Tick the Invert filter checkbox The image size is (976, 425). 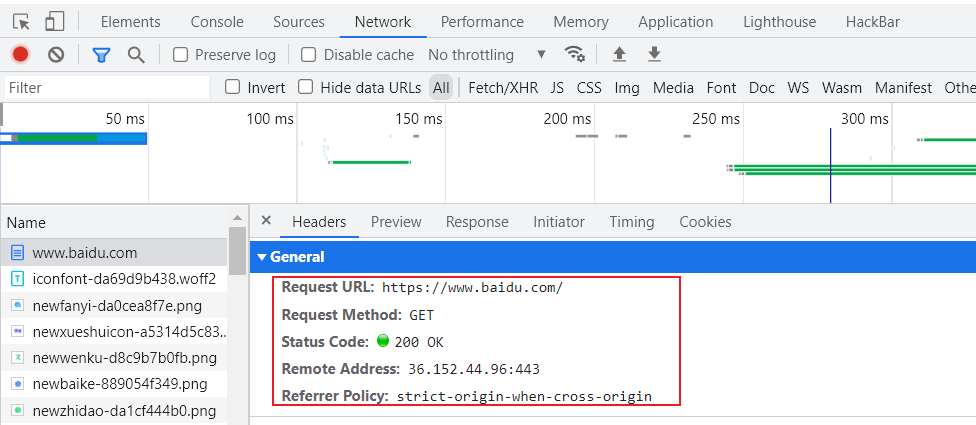tap(233, 87)
